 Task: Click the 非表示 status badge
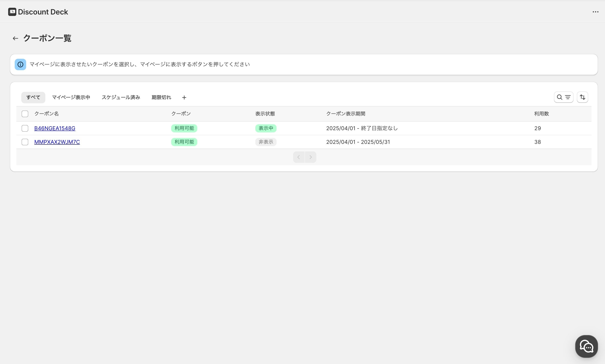click(x=266, y=142)
